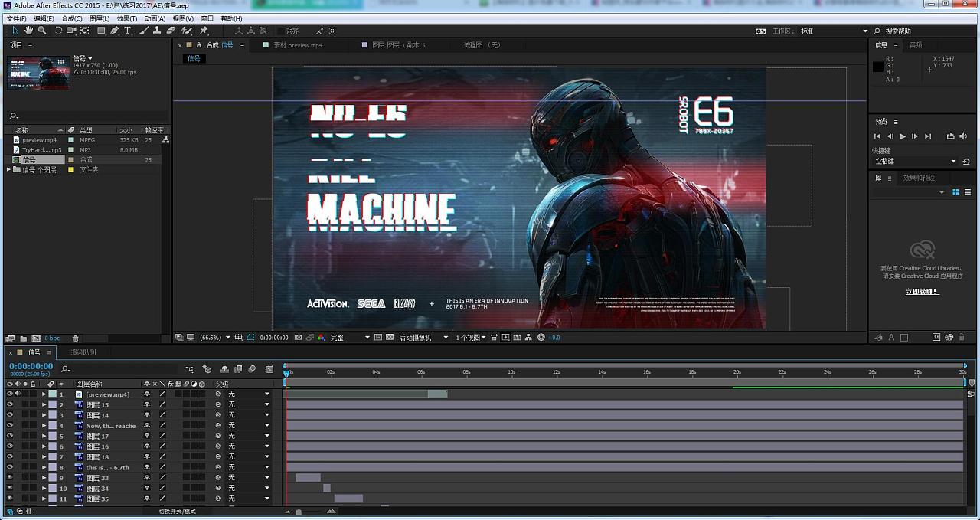Screen dimensions: 980x520
Task: Hide layer 1 preview.mp4 with eye toggle
Action: coord(10,394)
